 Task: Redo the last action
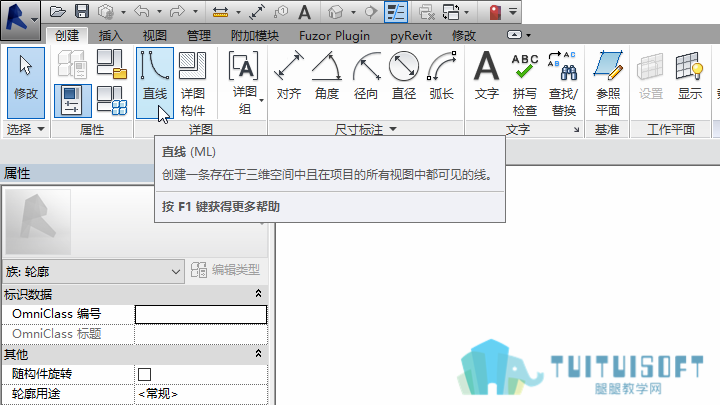177,11
